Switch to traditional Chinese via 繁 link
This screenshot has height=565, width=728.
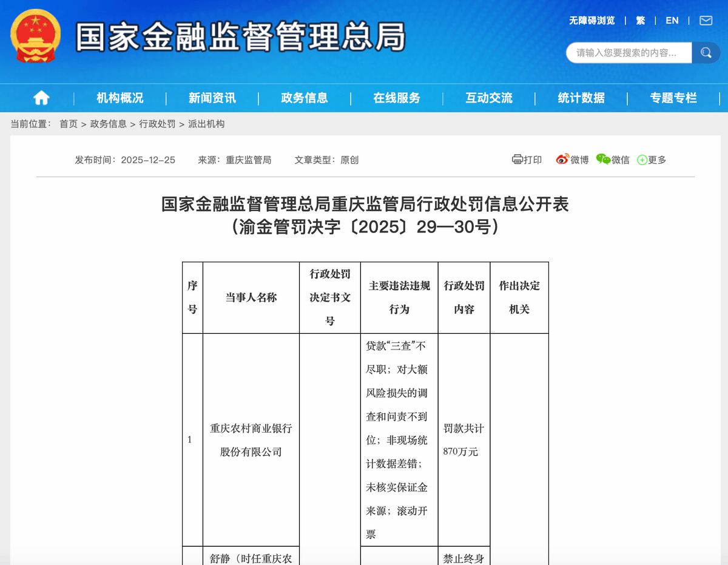(640, 20)
